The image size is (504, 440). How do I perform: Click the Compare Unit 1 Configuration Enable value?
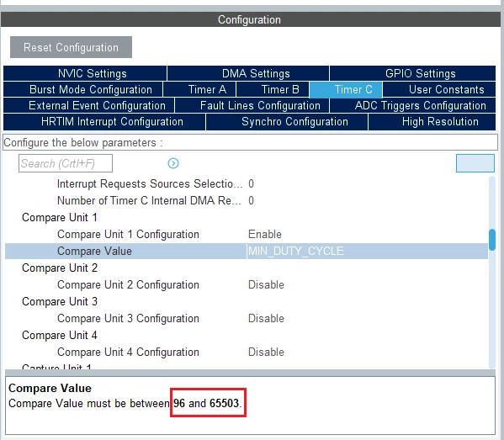tap(265, 235)
